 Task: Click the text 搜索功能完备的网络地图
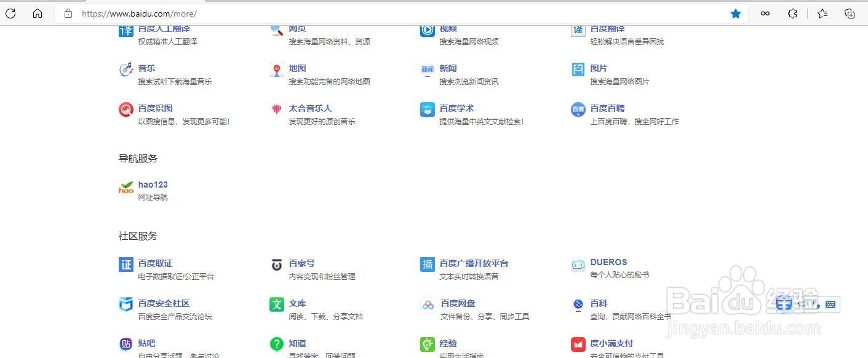click(329, 81)
